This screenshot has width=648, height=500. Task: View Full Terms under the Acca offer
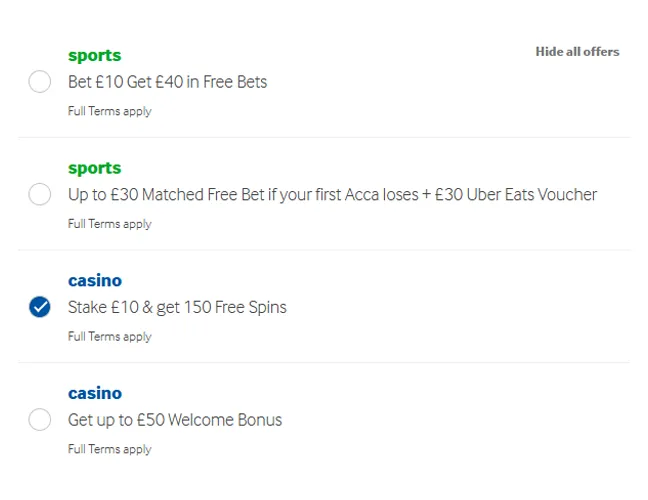coord(109,224)
